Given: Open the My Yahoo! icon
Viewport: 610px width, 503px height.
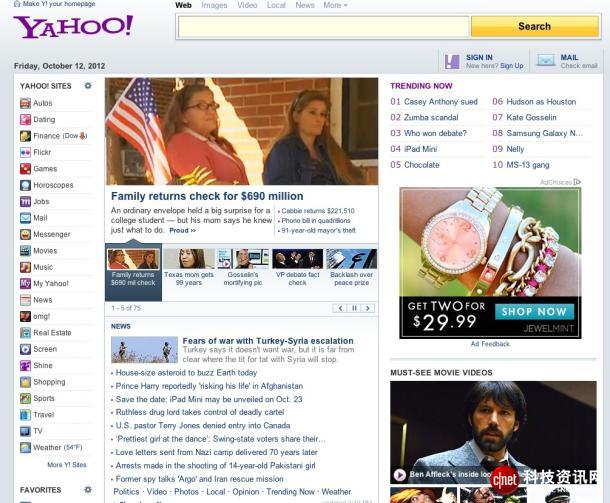Looking at the screenshot, I should 25,284.
